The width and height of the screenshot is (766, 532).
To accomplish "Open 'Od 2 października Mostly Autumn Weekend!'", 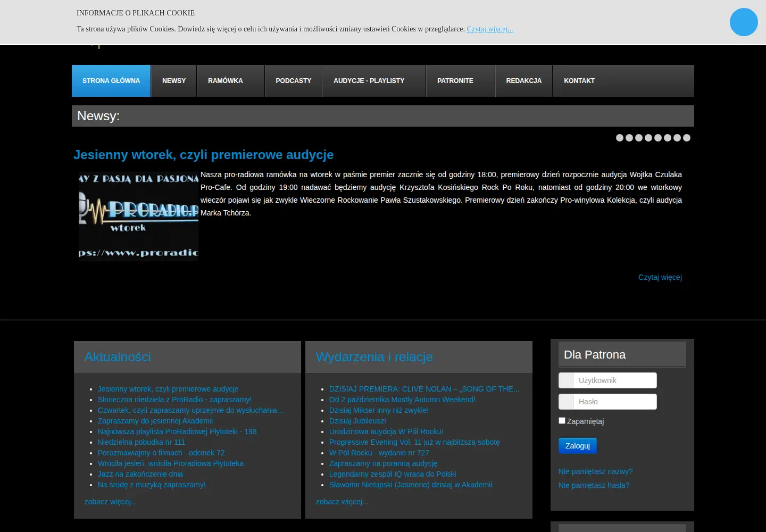I will [402, 400].
